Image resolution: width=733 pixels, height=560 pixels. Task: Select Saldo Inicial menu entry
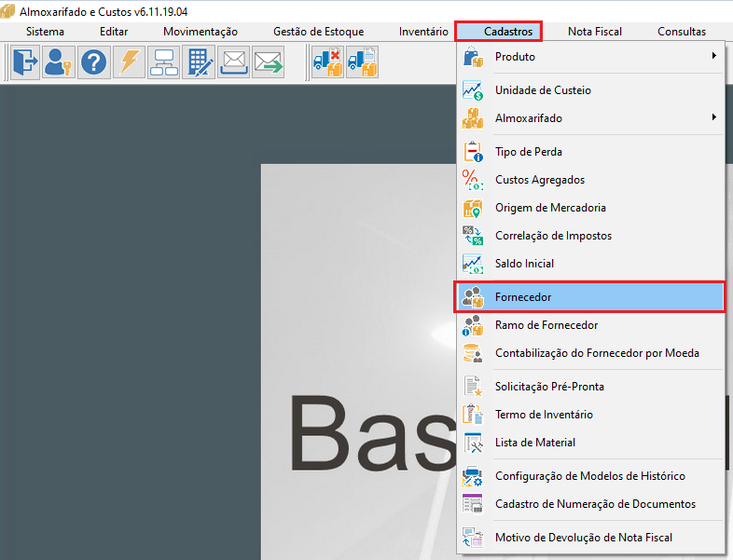tap(590, 264)
